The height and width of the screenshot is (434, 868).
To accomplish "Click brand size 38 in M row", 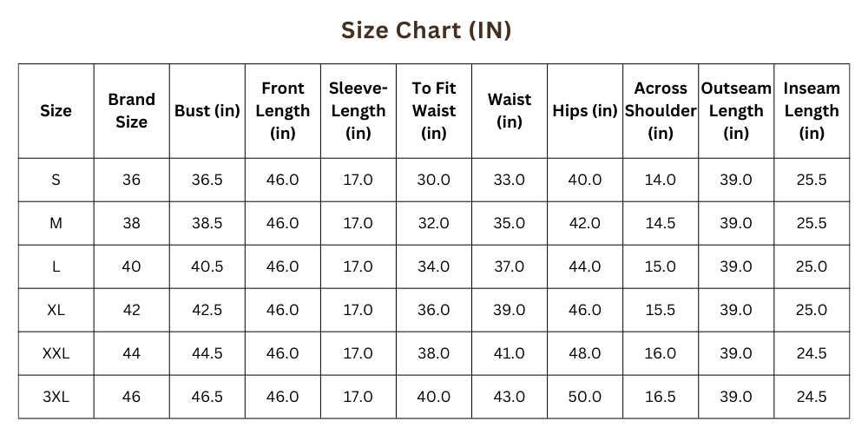I will 131,223.
